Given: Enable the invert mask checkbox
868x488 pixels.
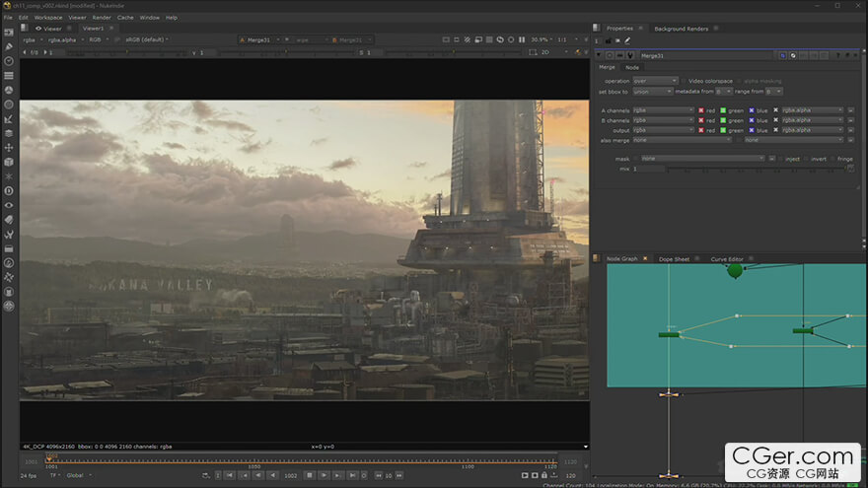Looking at the screenshot, I should click(x=809, y=158).
